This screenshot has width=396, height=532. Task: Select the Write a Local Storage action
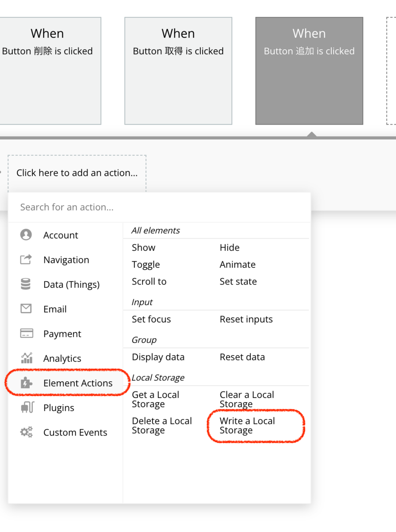247,426
